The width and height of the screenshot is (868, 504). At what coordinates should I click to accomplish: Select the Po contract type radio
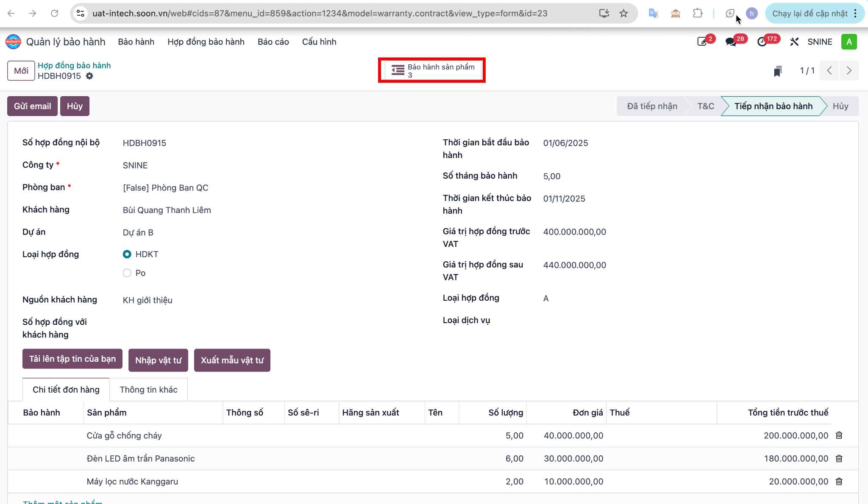pos(127,273)
